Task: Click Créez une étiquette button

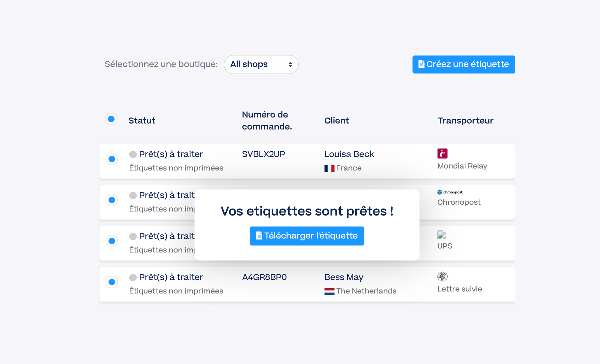Action: (x=463, y=64)
